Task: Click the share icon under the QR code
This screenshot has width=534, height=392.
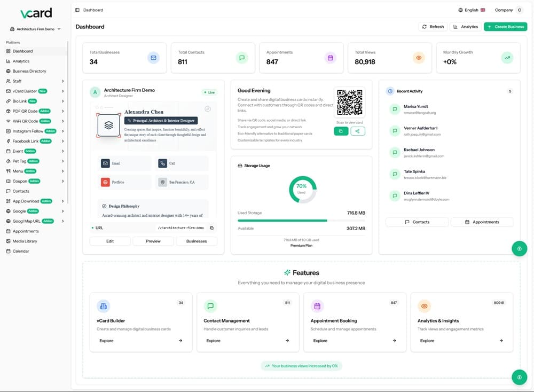Action: (358, 131)
